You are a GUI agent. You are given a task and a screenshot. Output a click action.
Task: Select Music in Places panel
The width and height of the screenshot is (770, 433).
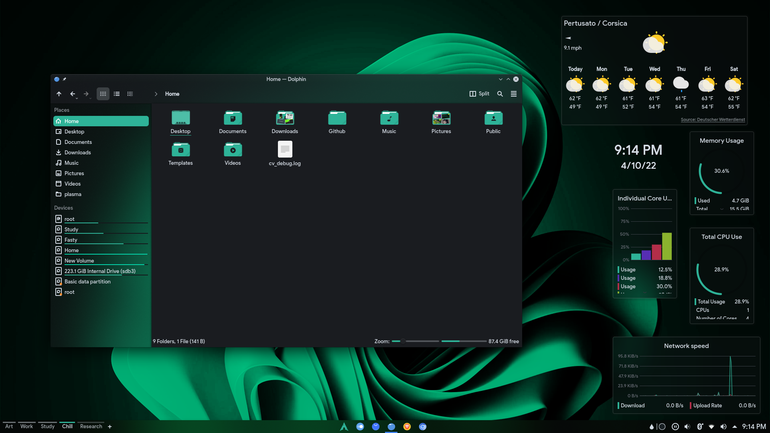[x=101, y=162]
